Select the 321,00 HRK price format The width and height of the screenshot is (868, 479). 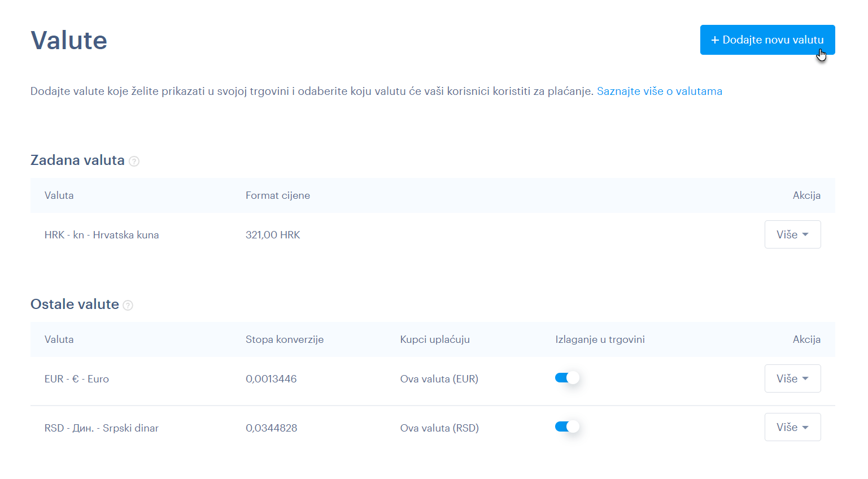tap(273, 235)
